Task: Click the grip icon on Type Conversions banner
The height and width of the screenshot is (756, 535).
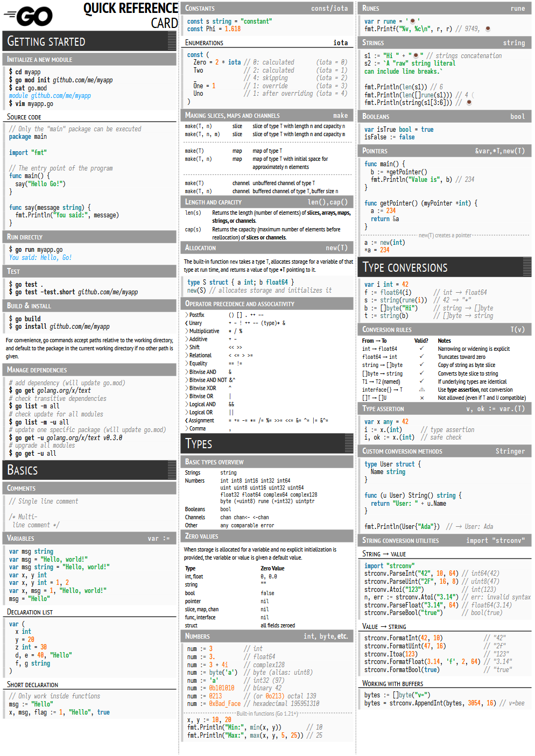Action: click(526, 267)
